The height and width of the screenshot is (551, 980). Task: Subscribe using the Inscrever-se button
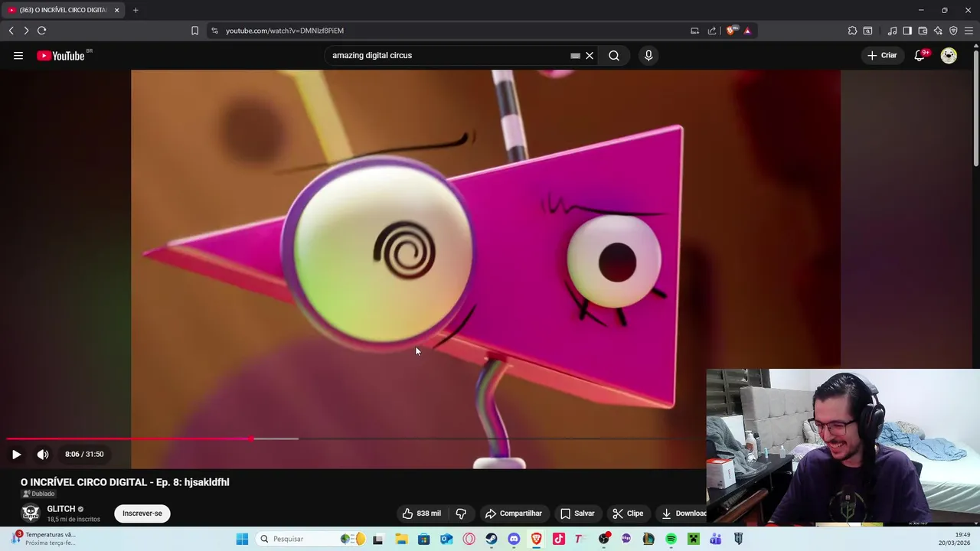[142, 514]
